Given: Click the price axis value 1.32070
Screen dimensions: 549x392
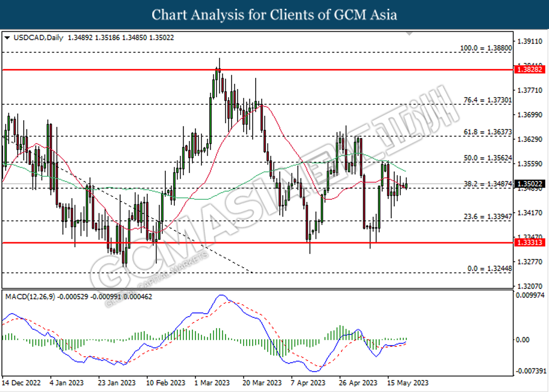Looking at the screenshot, I should click(530, 286).
